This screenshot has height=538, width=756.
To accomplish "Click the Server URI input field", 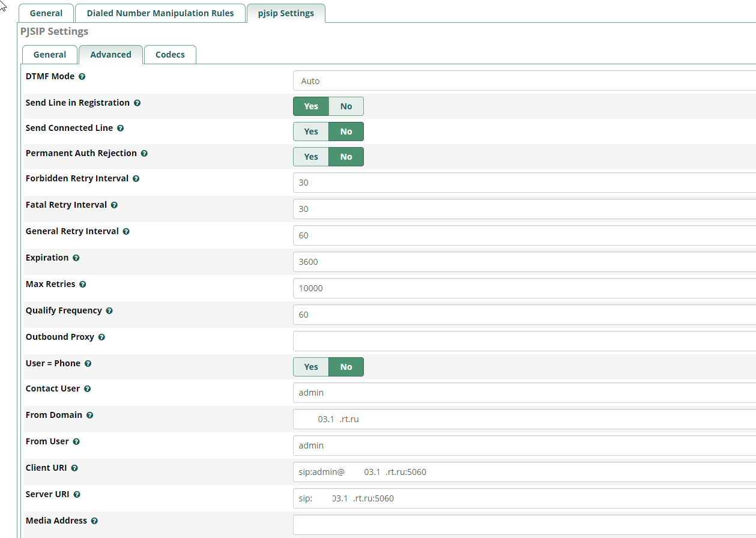I will [522, 498].
